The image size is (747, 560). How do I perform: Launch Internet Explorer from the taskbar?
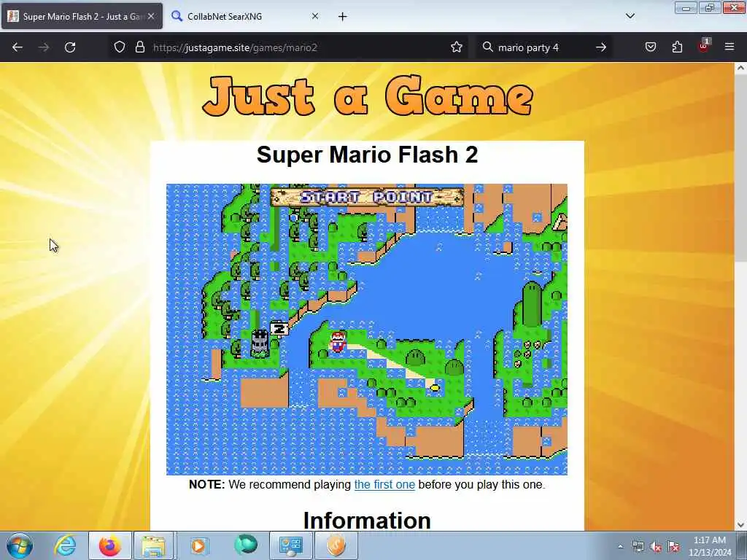[65, 545]
